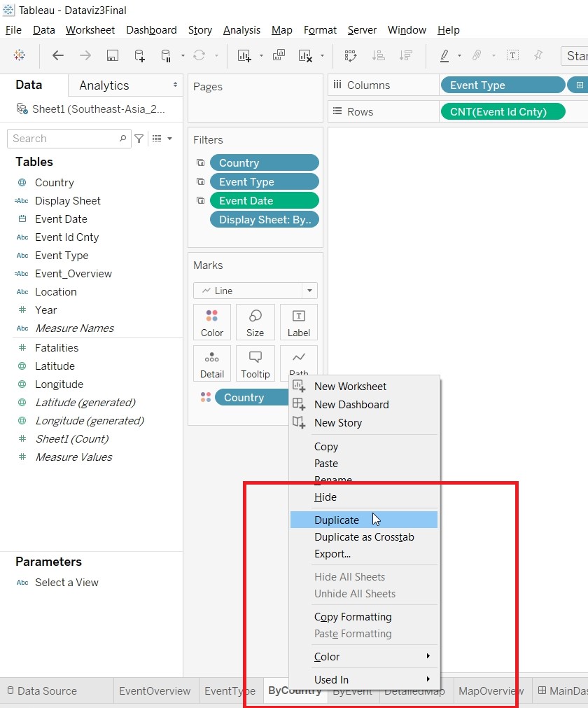588x708 pixels.
Task: Click the Save toolbar icon
Action: click(x=112, y=56)
